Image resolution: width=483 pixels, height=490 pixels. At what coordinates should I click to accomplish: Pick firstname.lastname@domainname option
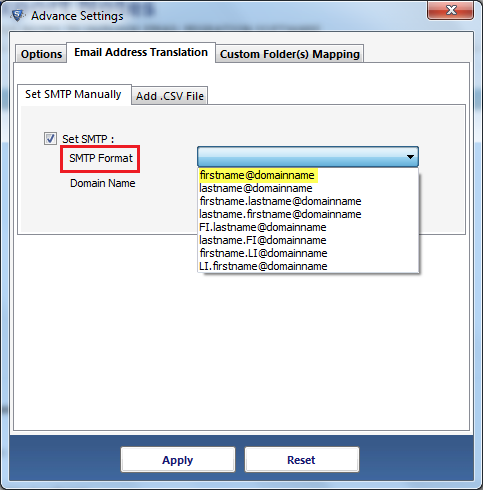pyautogui.click(x=308, y=201)
